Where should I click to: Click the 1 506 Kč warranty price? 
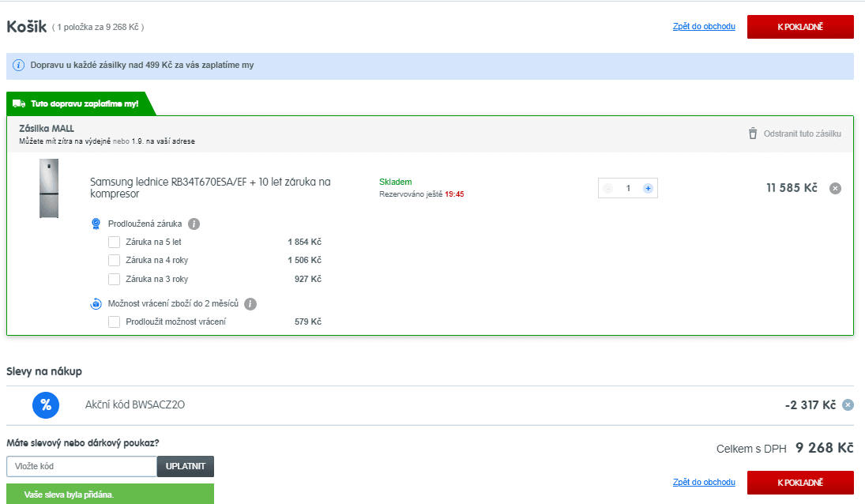pos(304,260)
